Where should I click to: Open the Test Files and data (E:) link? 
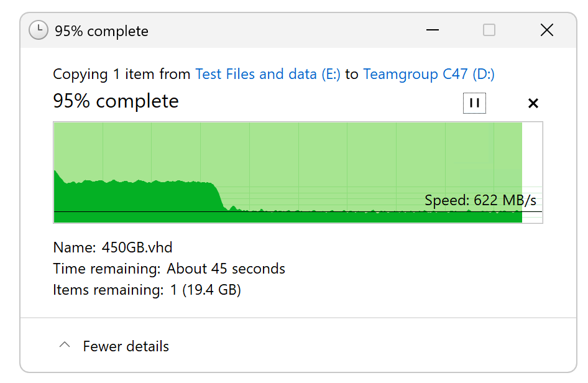(x=268, y=75)
